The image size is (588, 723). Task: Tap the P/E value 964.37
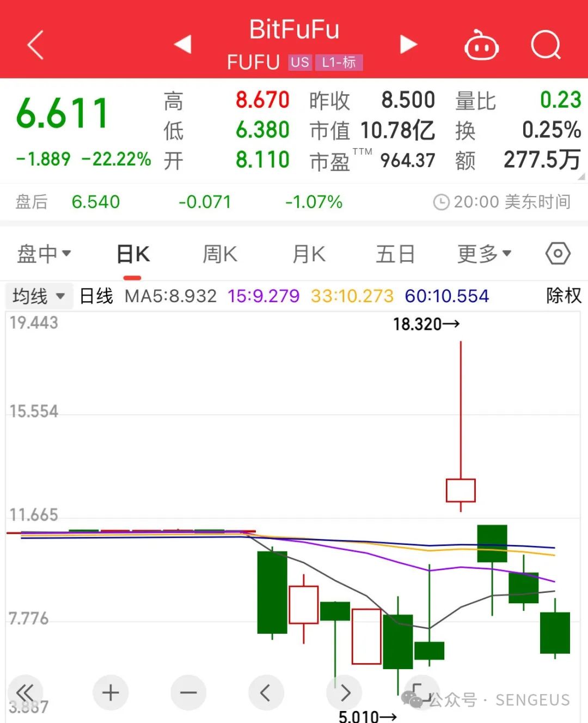(x=408, y=160)
